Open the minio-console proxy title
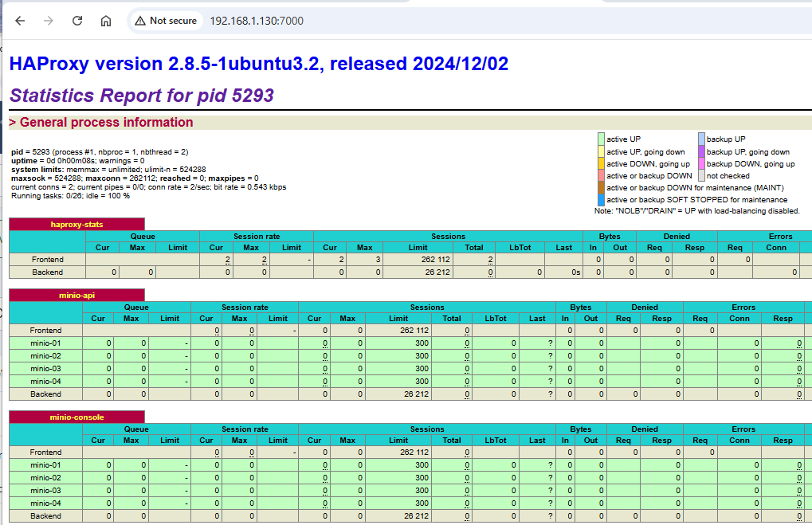The width and height of the screenshot is (812, 525). point(76,417)
